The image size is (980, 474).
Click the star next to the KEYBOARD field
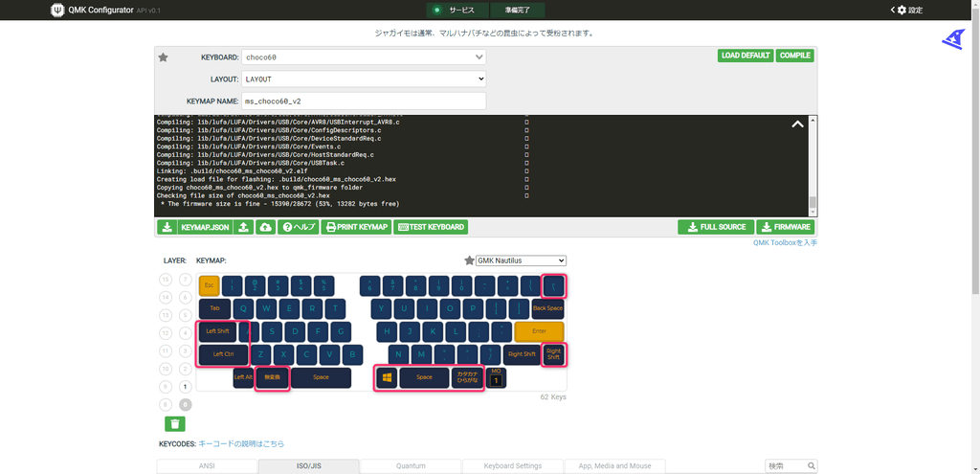coord(163,57)
